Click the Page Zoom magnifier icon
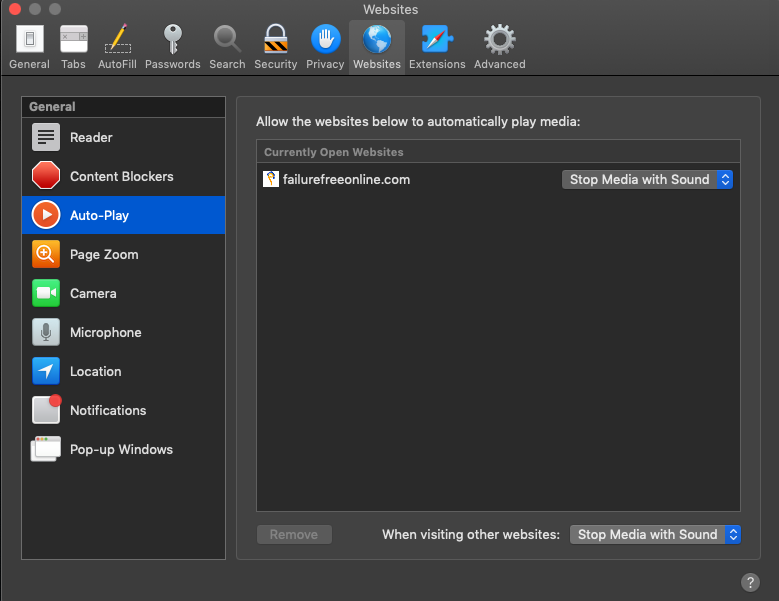The height and width of the screenshot is (601, 779). point(46,254)
